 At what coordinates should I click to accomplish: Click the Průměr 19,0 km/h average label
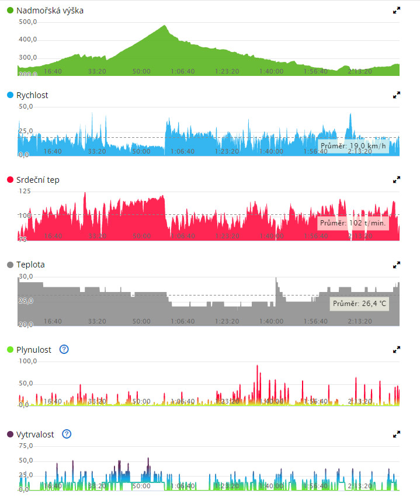[x=353, y=146]
